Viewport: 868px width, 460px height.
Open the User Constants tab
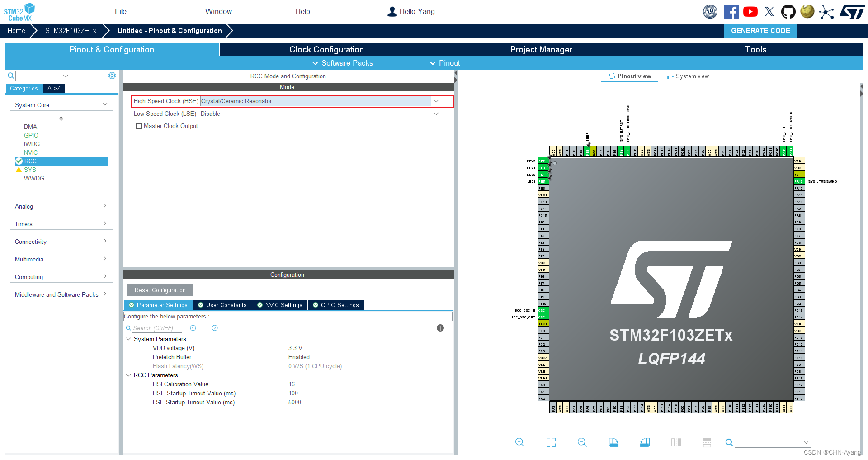point(222,305)
